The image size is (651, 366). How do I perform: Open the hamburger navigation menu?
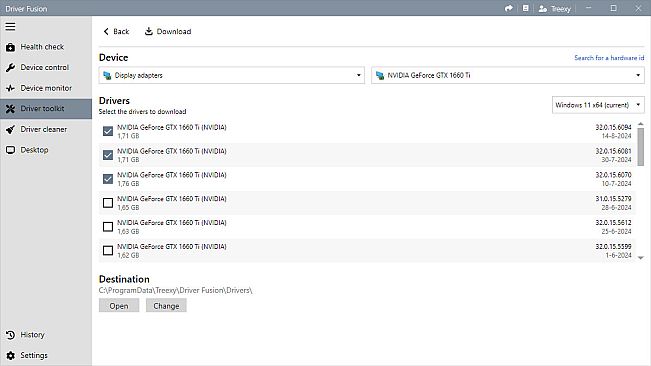tap(10, 27)
